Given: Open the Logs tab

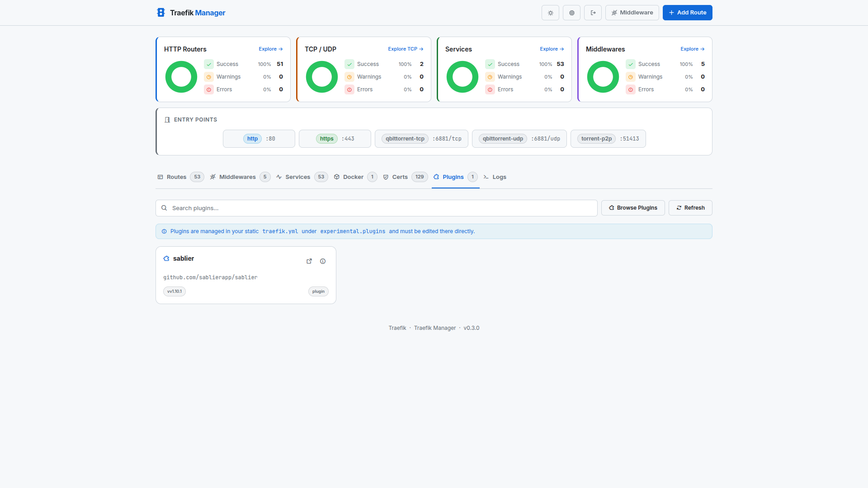Looking at the screenshot, I should (x=499, y=177).
